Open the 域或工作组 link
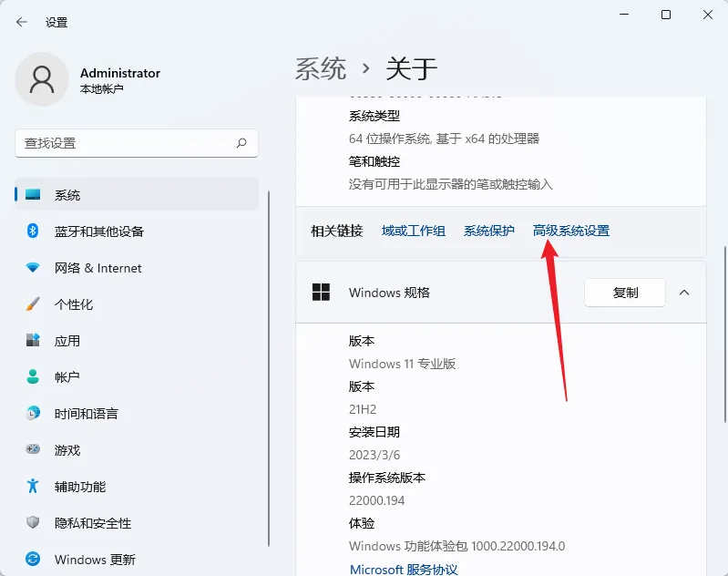The width and height of the screenshot is (728, 576). (414, 231)
